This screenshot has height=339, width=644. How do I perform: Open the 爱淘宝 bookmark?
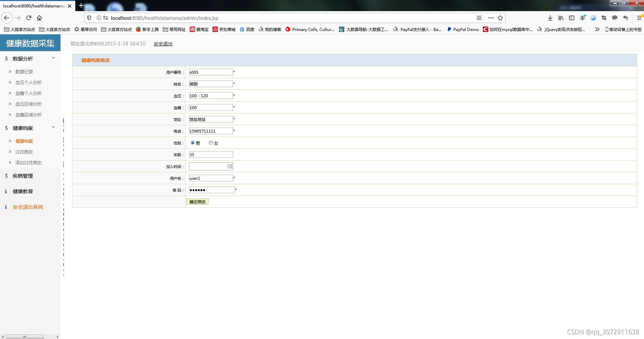199,29
